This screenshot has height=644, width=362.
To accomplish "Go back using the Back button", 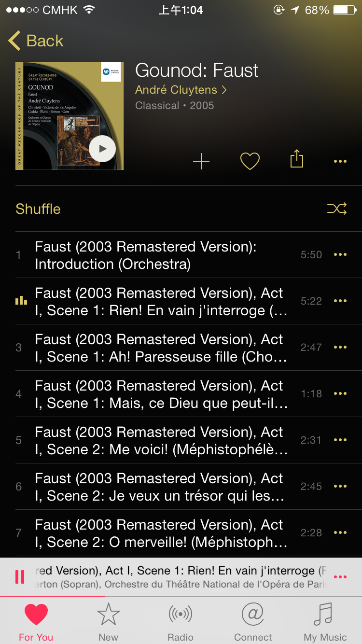I will pyautogui.click(x=36, y=41).
